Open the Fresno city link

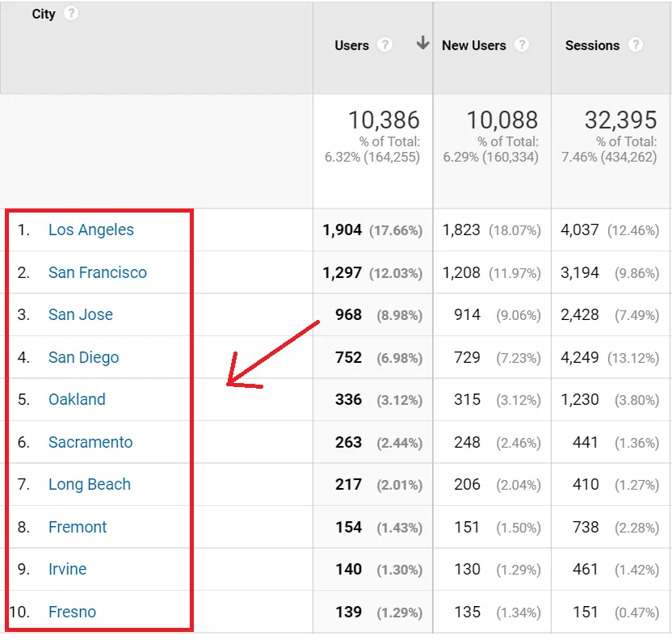[x=72, y=612]
